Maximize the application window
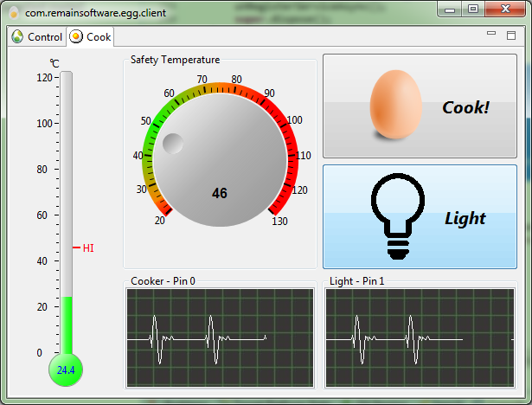Screen dimensions: 532x405 (x=473, y=9)
